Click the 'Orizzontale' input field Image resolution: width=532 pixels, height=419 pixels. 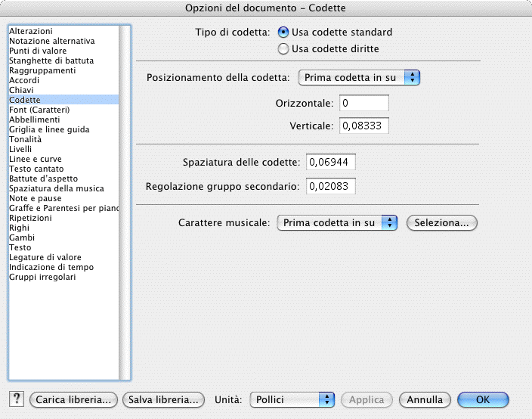click(363, 103)
